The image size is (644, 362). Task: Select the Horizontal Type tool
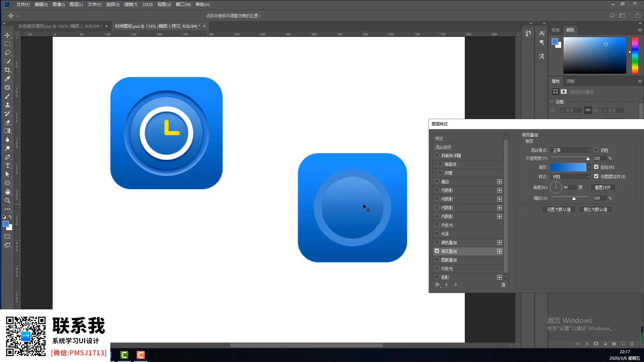click(x=7, y=166)
